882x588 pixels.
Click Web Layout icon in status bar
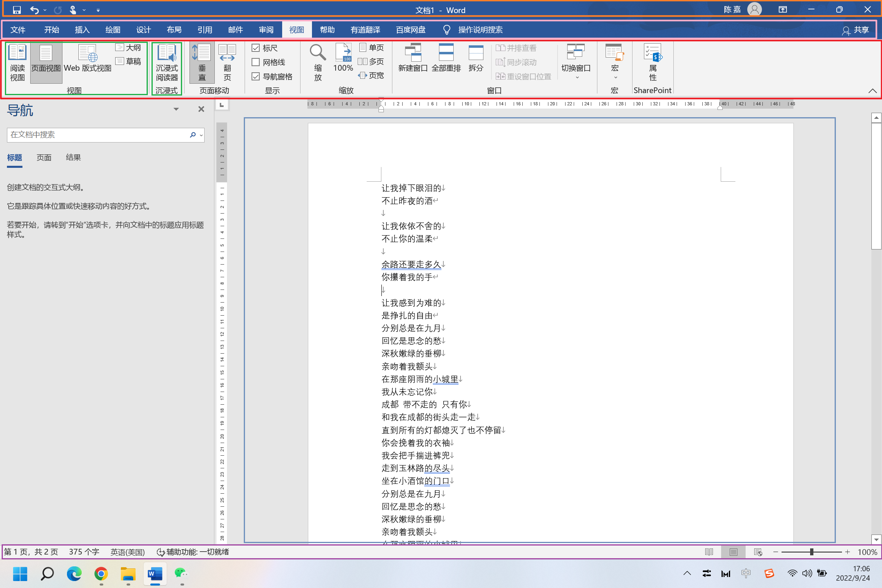[x=758, y=552]
